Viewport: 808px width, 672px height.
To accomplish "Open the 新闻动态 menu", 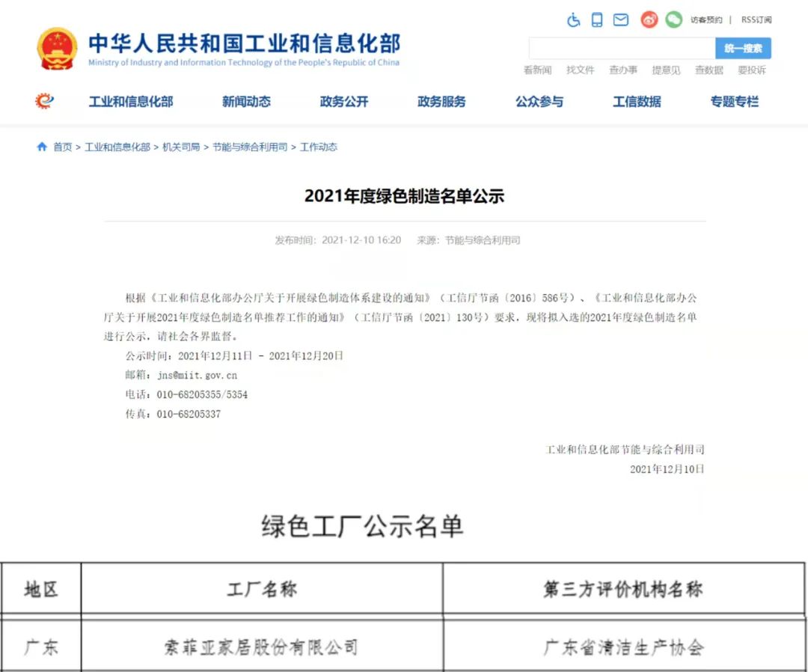I will tap(246, 102).
